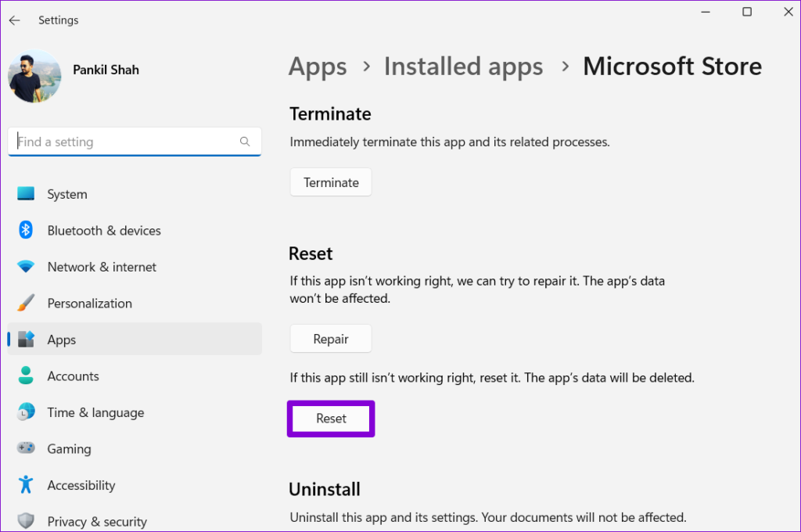The image size is (801, 532).
Task: Open the Time & language clock icon
Action: pyautogui.click(x=26, y=412)
